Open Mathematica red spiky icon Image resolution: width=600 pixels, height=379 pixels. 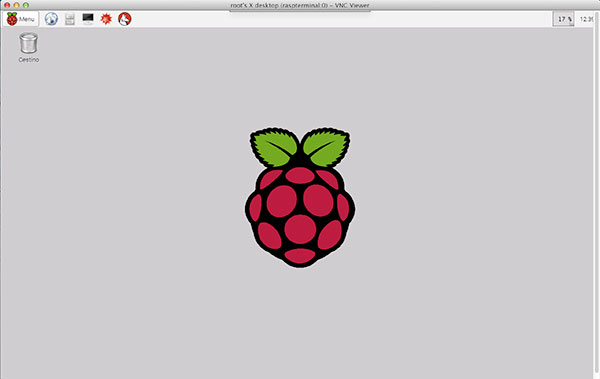[106, 19]
